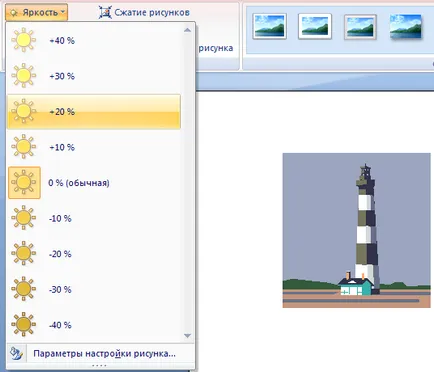Pick 0 % (обычная) brightness
The image size is (434, 372).
tap(94, 183)
